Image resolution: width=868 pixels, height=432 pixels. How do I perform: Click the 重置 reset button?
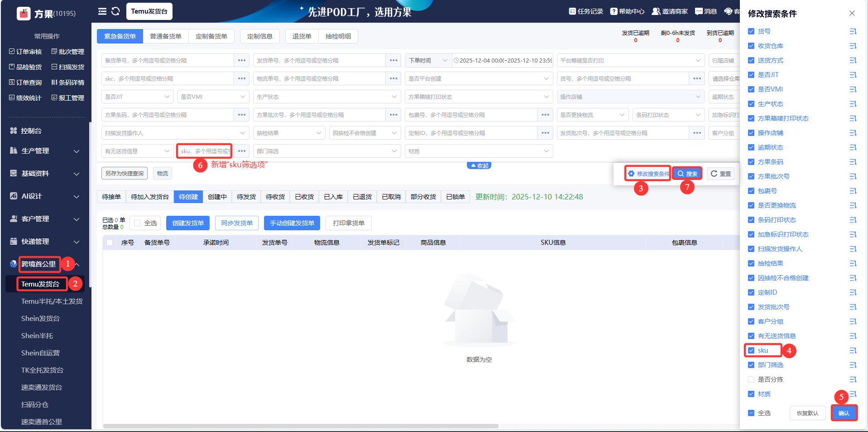pyautogui.click(x=721, y=174)
